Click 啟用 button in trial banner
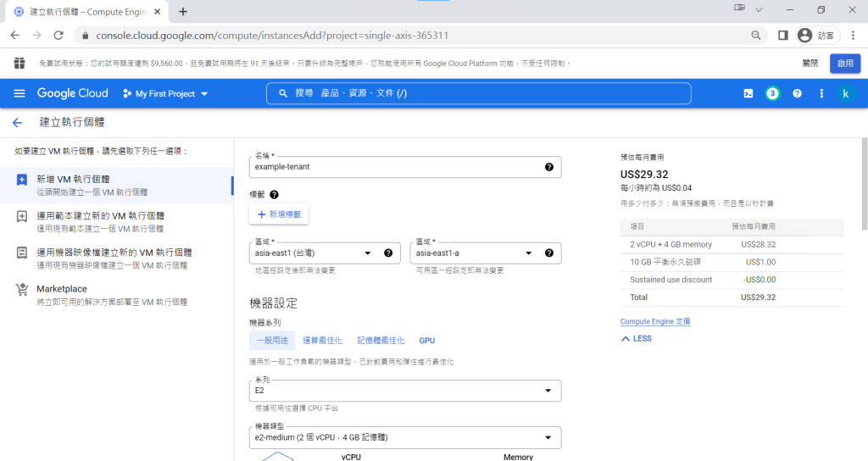This screenshot has width=868, height=461. [845, 63]
